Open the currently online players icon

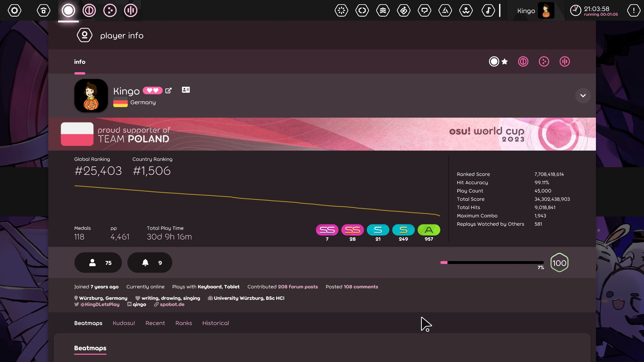click(x=466, y=10)
